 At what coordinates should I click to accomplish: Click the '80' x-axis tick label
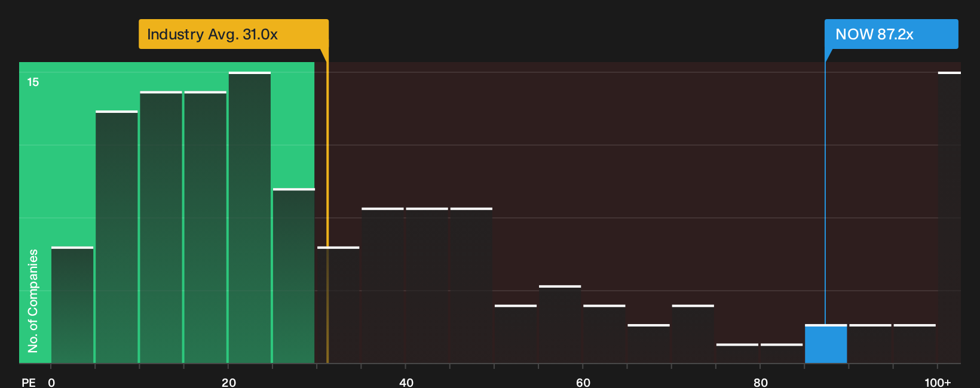click(761, 383)
